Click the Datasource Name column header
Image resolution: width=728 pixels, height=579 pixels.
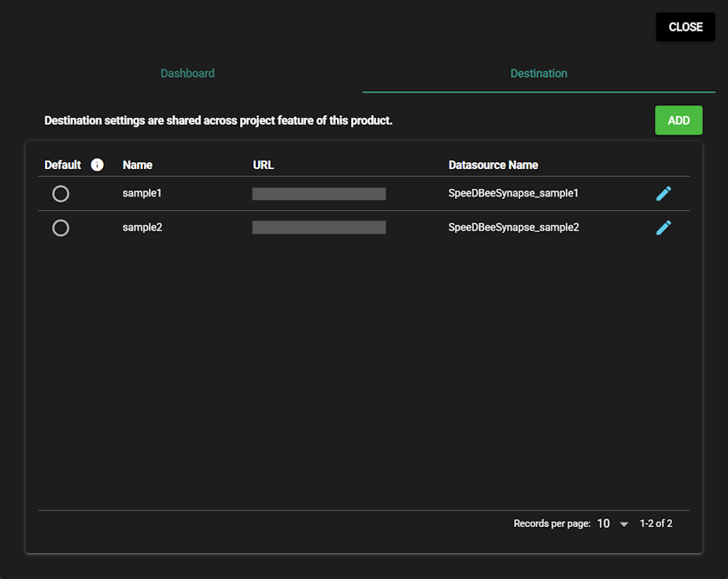point(493,165)
